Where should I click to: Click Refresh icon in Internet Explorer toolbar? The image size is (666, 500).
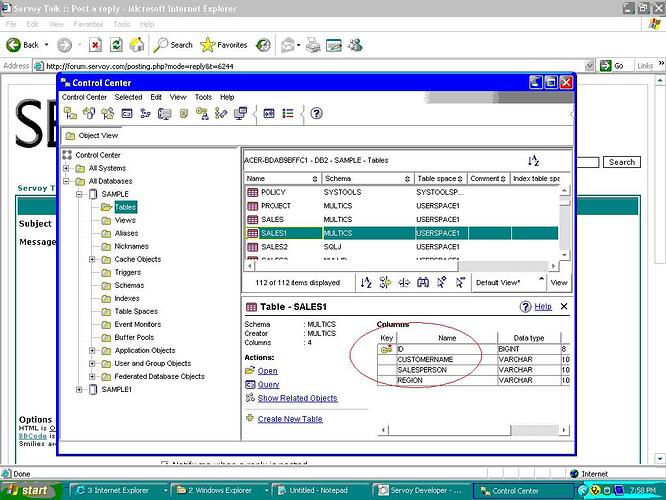point(116,45)
